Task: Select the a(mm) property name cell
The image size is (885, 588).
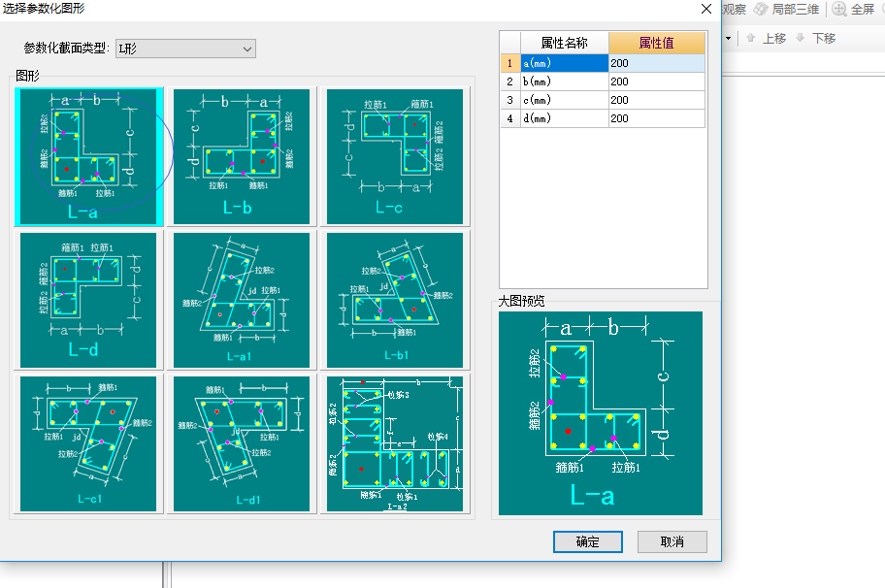Action: [x=565, y=63]
